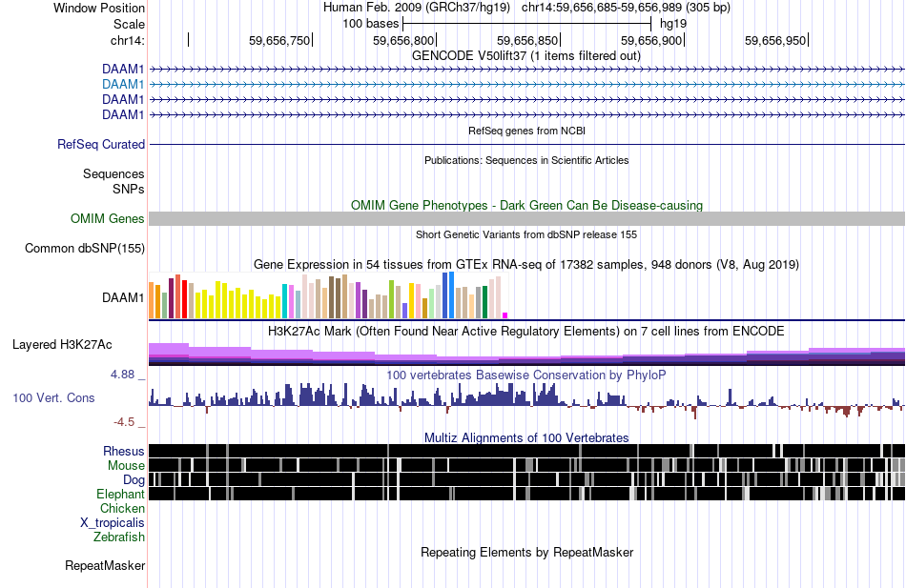Click the 59,656,900 coordinate label

pyautogui.click(x=651, y=41)
